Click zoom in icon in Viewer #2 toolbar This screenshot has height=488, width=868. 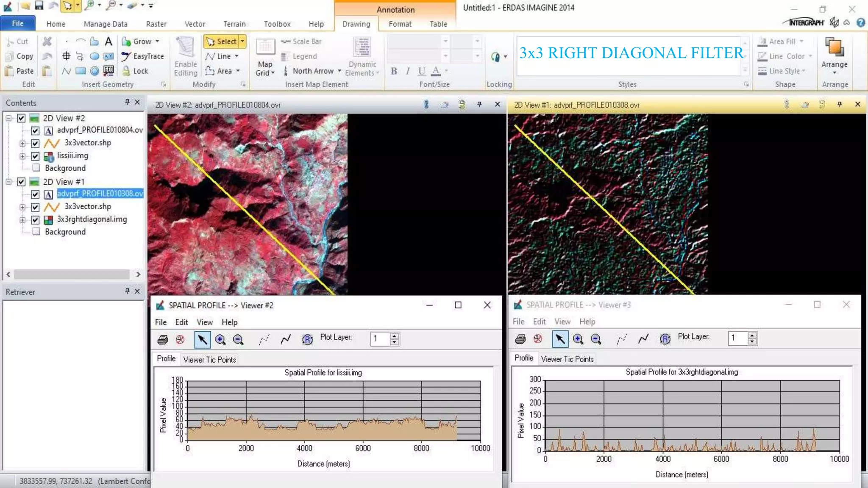pyautogui.click(x=220, y=339)
